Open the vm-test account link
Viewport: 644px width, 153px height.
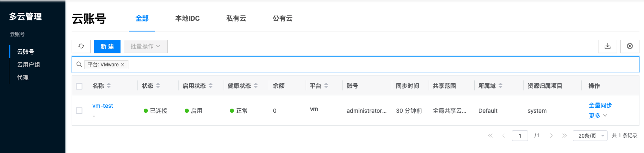103,106
